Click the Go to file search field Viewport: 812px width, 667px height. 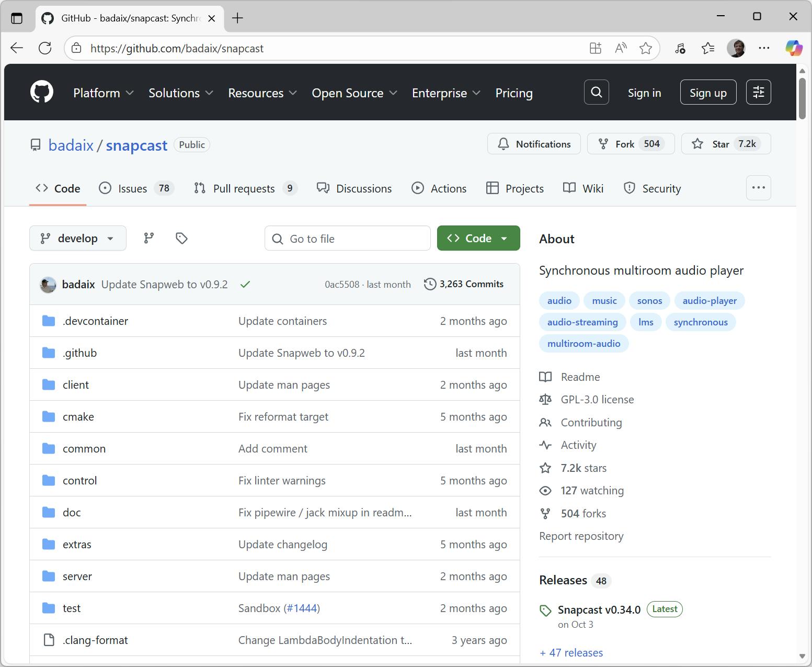click(x=347, y=238)
